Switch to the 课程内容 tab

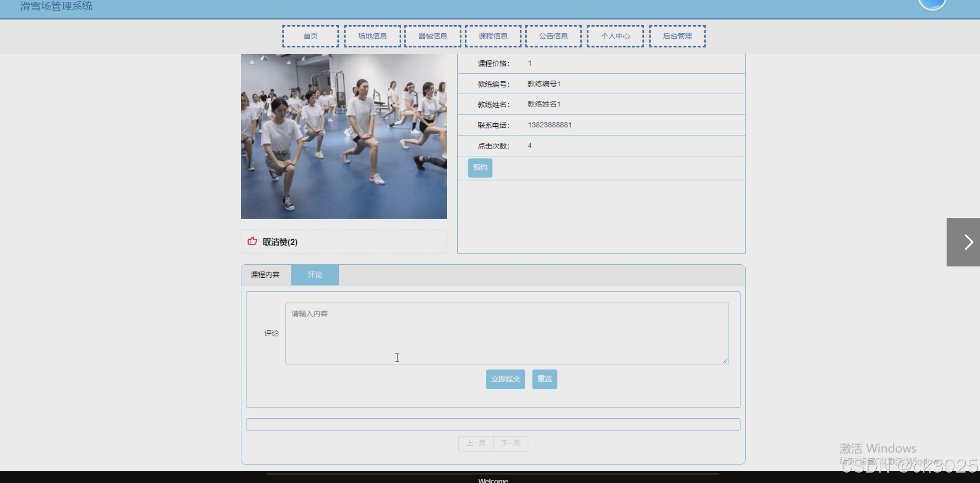(x=265, y=275)
